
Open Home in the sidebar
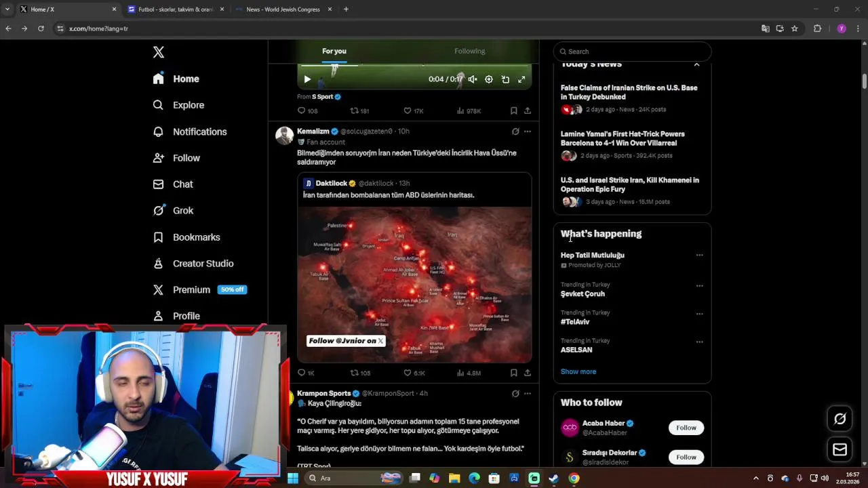(x=176, y=79)
